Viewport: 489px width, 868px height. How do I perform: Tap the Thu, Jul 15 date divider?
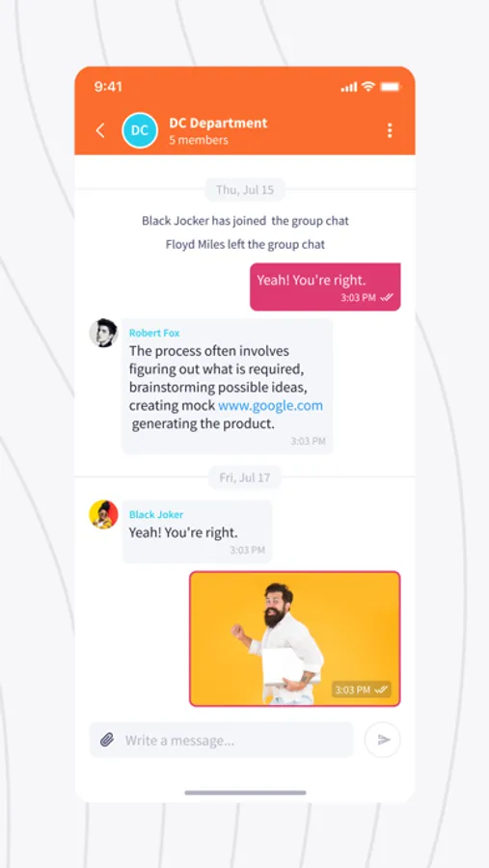tap(245, 190)
